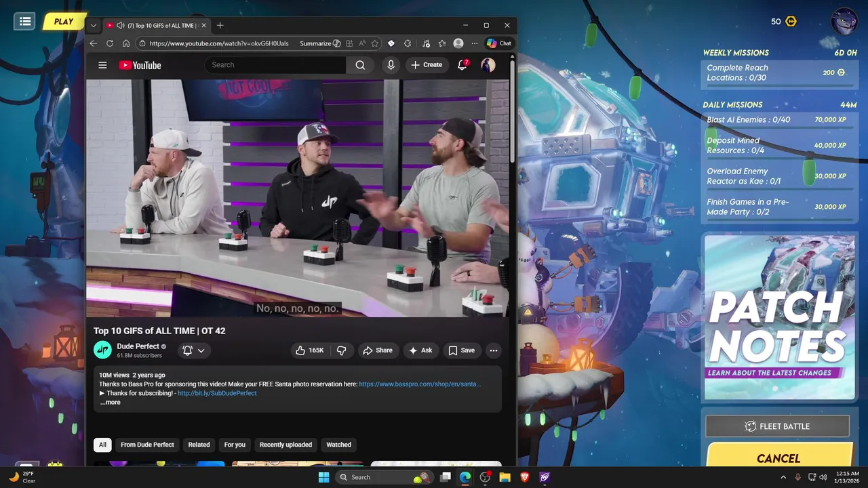868x488 pixels.
Task: Open the tab actions chevron in Edge
Action: pyautogui.click(x=93, y=26)
